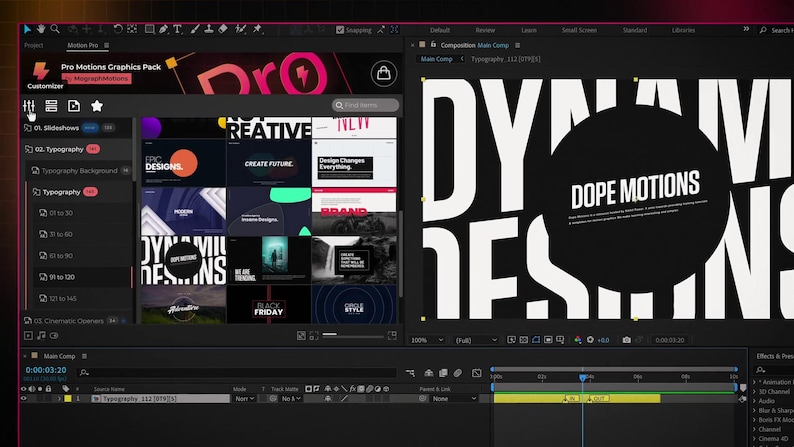Open the Typography Background folder
The width and height of the screenshot is (794, 447).
tap(80, 171)
